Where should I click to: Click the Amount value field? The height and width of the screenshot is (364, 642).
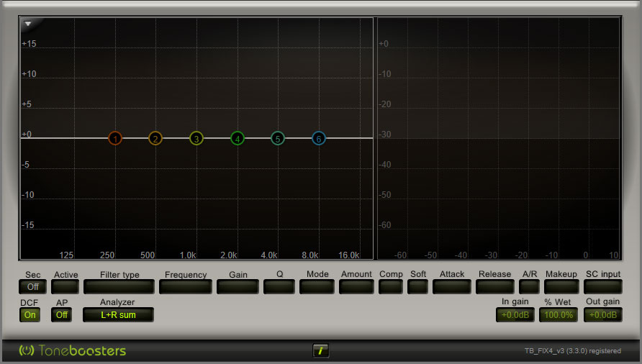tap(356, 286)
